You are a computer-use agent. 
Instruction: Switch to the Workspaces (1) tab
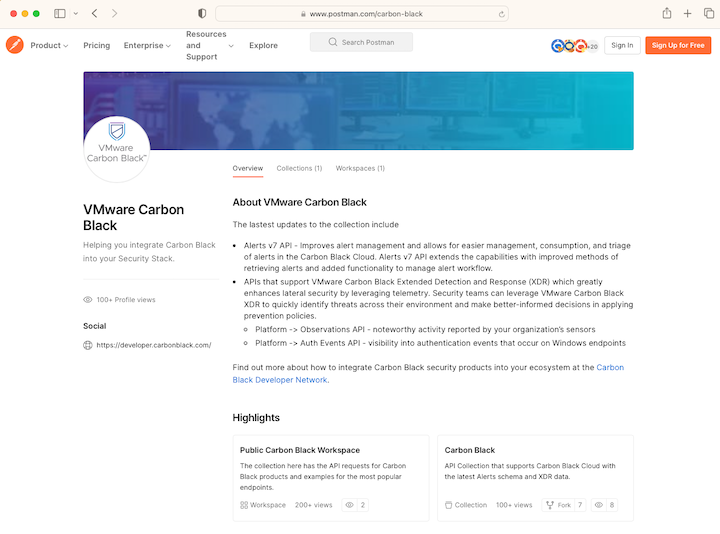[x=360, y=169]
